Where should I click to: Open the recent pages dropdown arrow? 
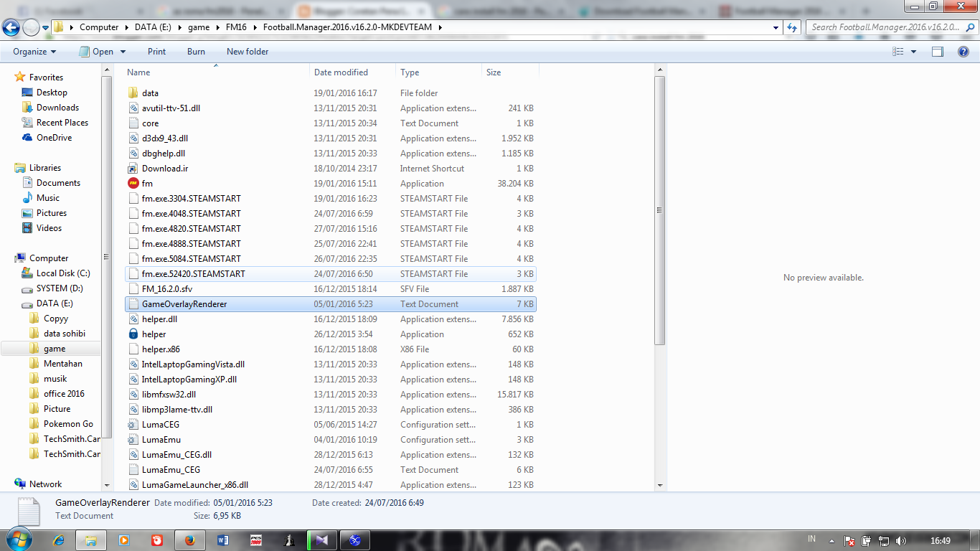[46, 28]
